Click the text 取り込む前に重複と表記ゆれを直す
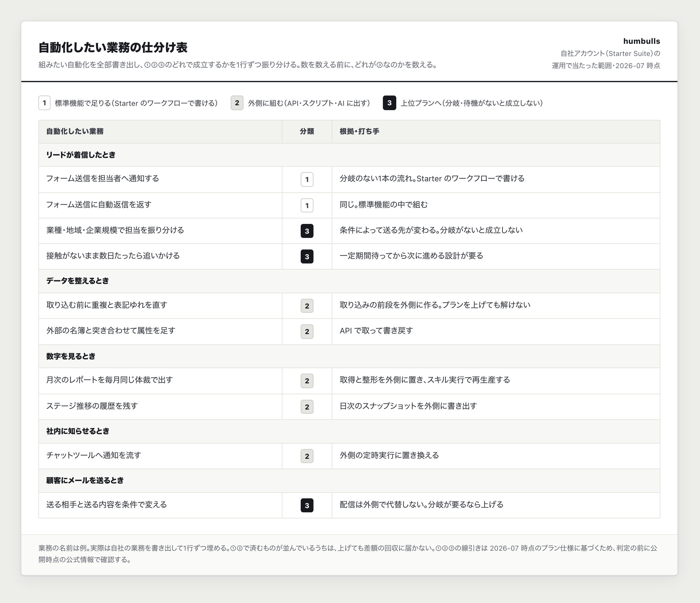Screen dimensions: 700x603 tap(107, 305)
